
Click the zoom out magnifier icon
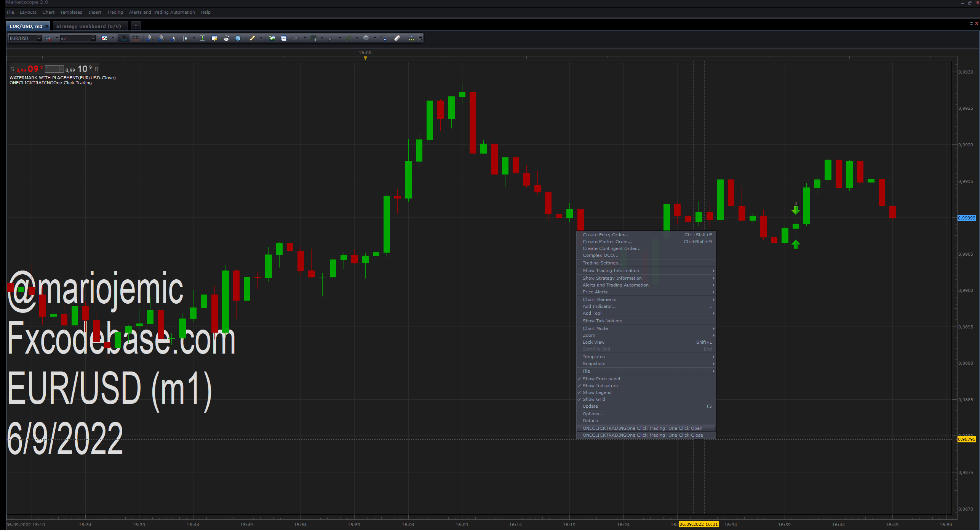tap(161, 38)
